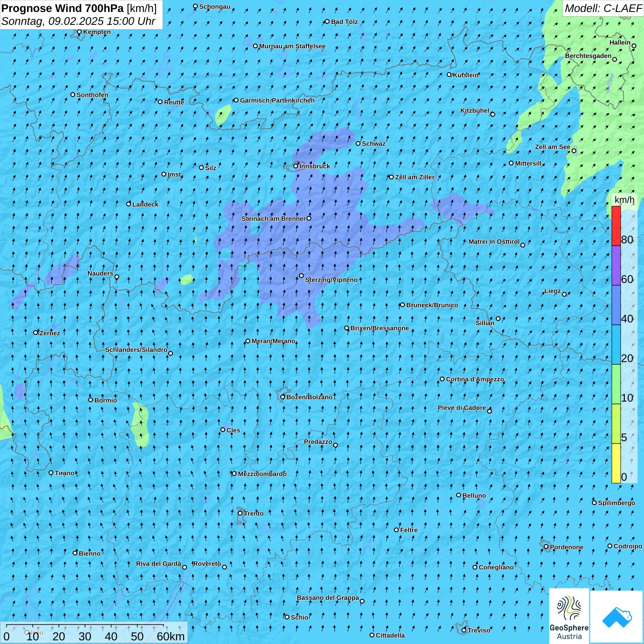Click the yellow 0 km/h legend color
The height and width of the screenshot is (644, 644).
coord(616,463)
